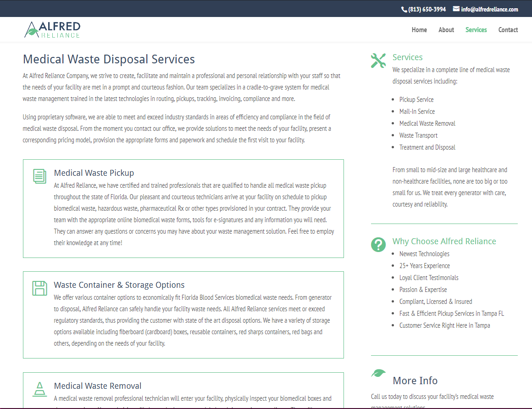Click the Medical Waste Disposal Services heading

tap(109, 59)
